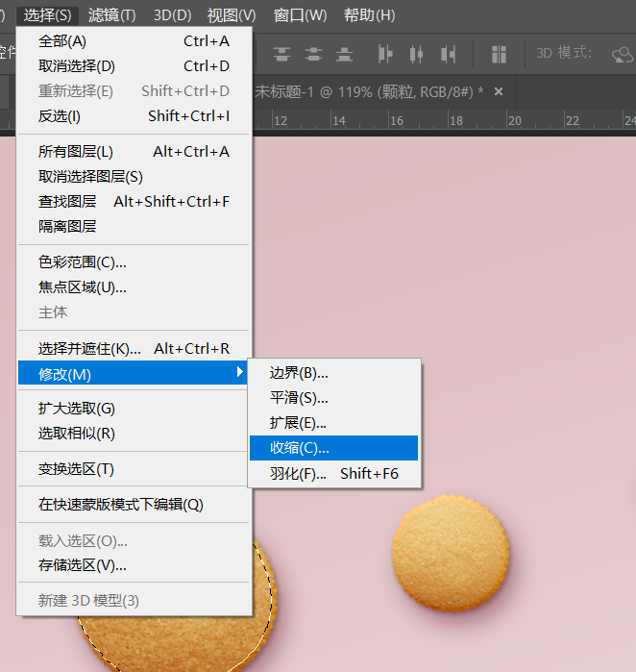Image resolution: width=636 pixels, height=672 pixels.
Task: Close the 未标题-1 document tab
Action: pyautogui.click(x=499, y=91)
